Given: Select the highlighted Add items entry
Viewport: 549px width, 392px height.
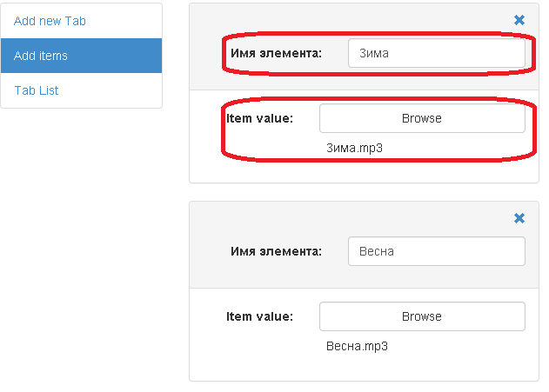Looking at the screenshot, I should click(81, 56).
